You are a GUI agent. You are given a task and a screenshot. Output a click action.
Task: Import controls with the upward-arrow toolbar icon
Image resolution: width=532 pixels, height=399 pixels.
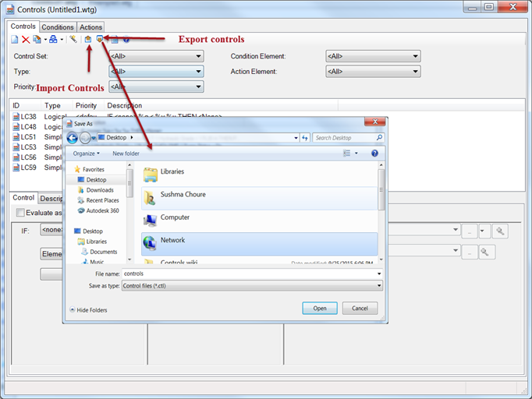coord(88,39)
